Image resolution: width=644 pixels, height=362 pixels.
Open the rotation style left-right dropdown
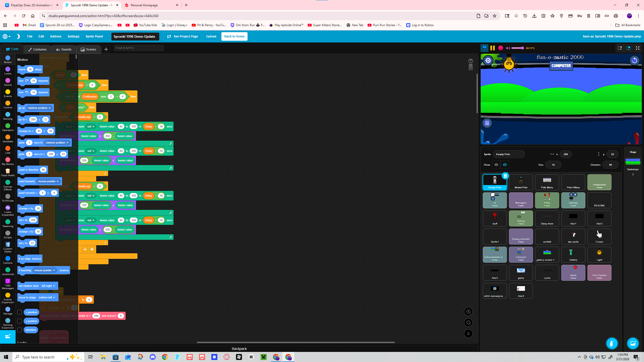(49, 286)
